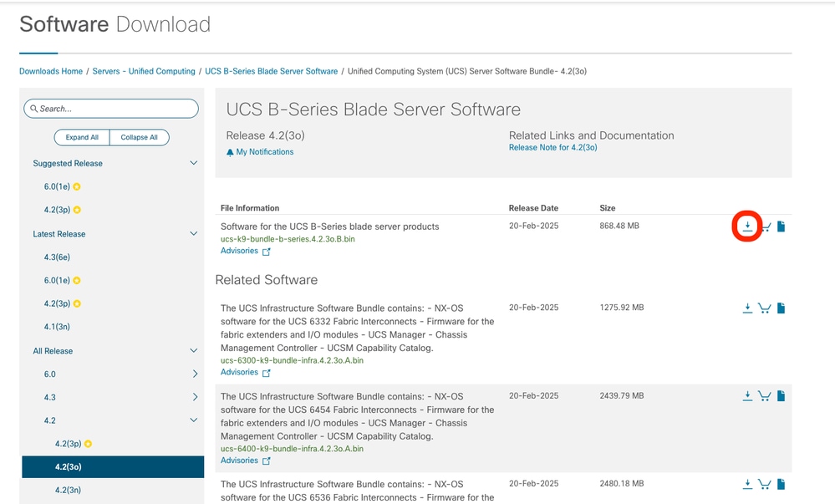Collapse the 4.2 release group
This screenshot has height=504, width=835.
pos(194,420)
